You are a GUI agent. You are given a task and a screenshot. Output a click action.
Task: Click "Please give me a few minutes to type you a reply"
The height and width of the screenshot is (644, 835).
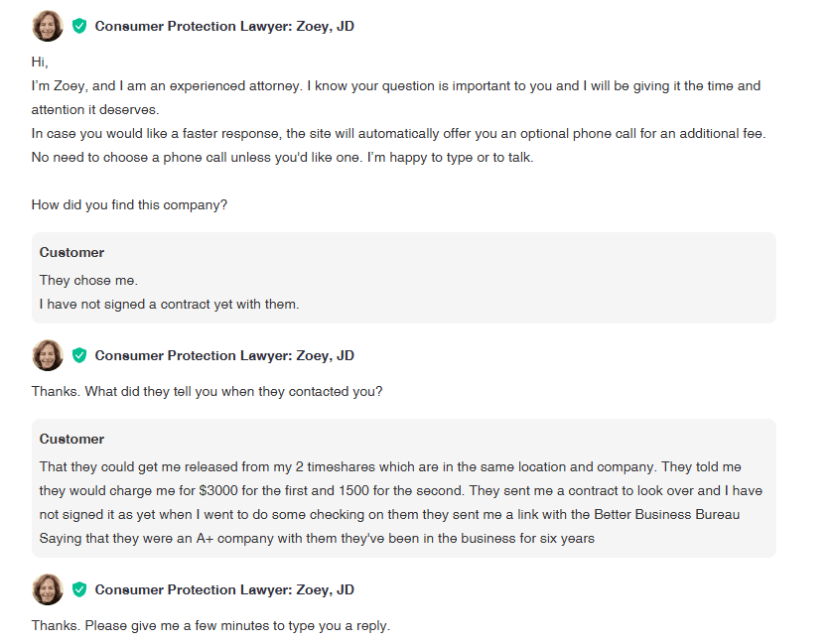(x=210, y=626)
